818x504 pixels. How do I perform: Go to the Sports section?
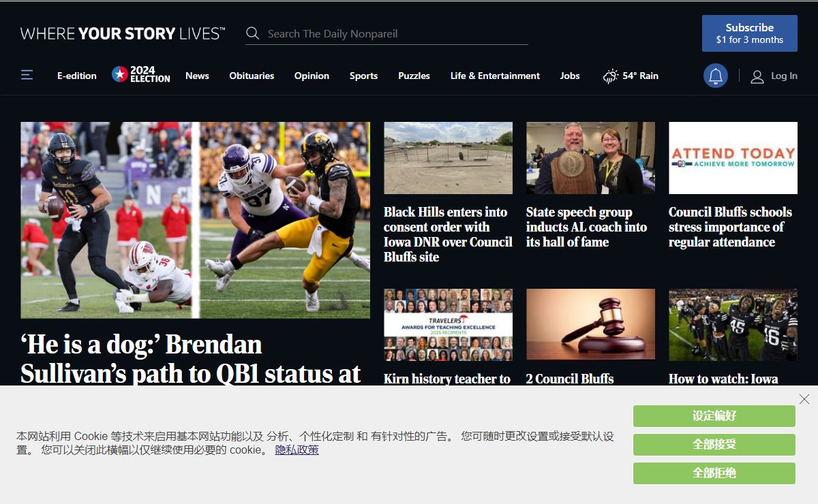click(x=363, y=76)
